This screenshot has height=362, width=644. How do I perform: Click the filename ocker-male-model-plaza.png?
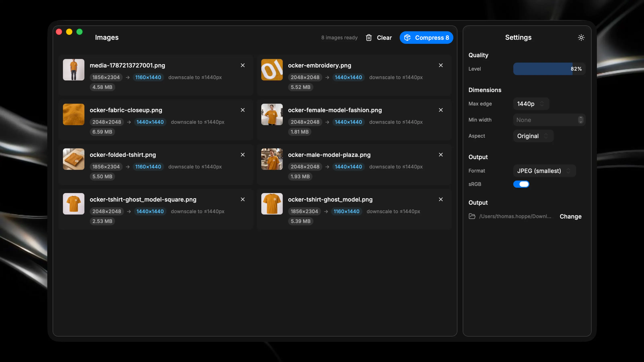(x=329, y=155)
